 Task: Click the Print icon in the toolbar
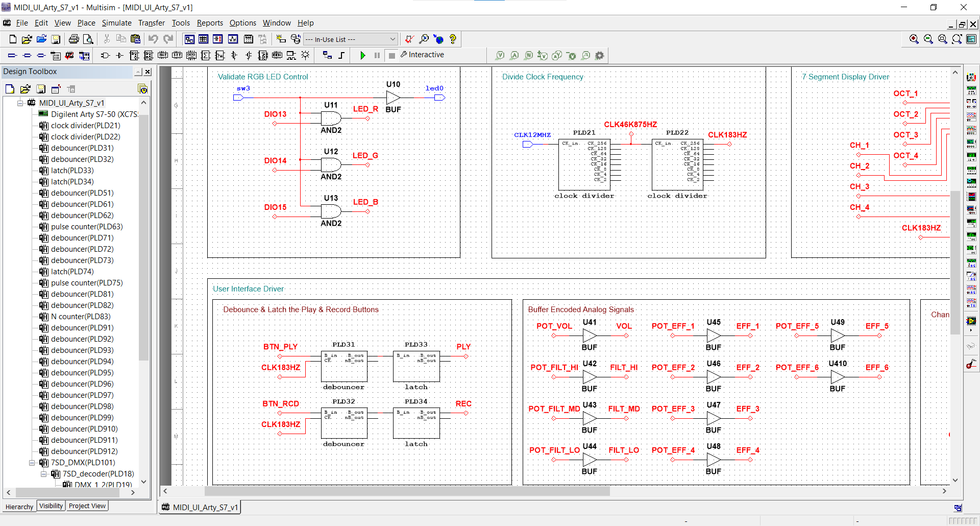(74, 39)
